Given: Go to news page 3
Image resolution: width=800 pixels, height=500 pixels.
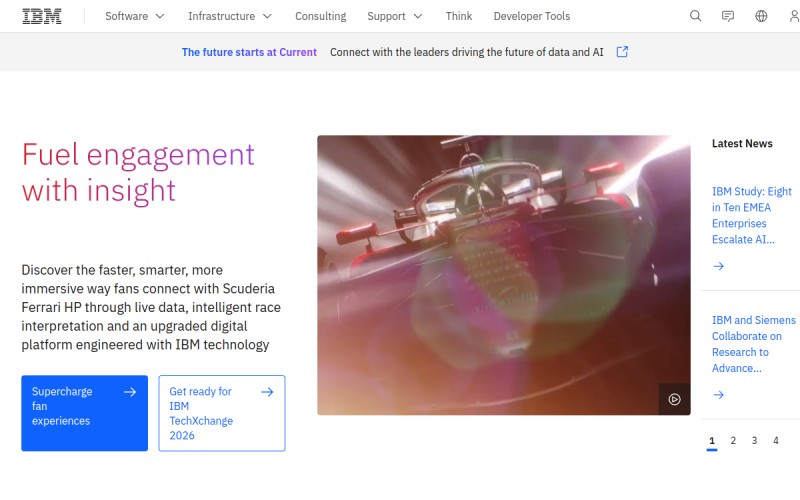Looking at the screenshot, I should click(x=754, y=440).
